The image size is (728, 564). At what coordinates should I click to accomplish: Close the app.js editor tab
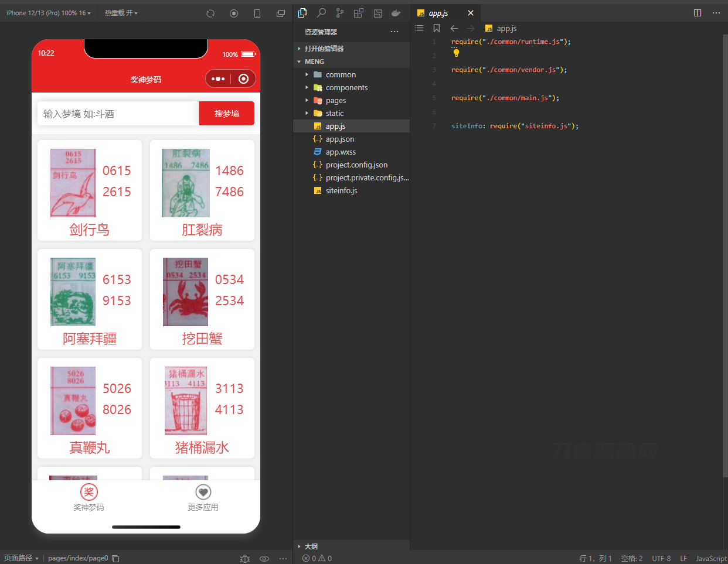tap(471, 13)
